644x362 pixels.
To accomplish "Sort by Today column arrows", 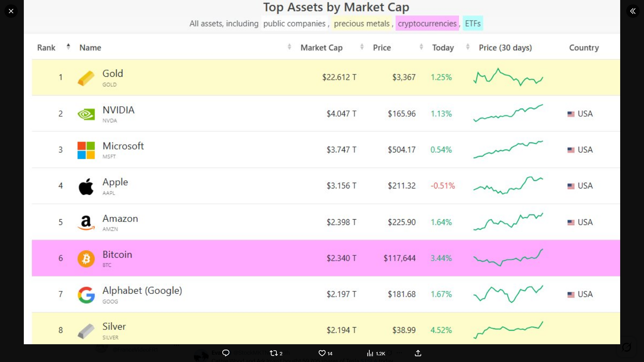I will [468, 47].
